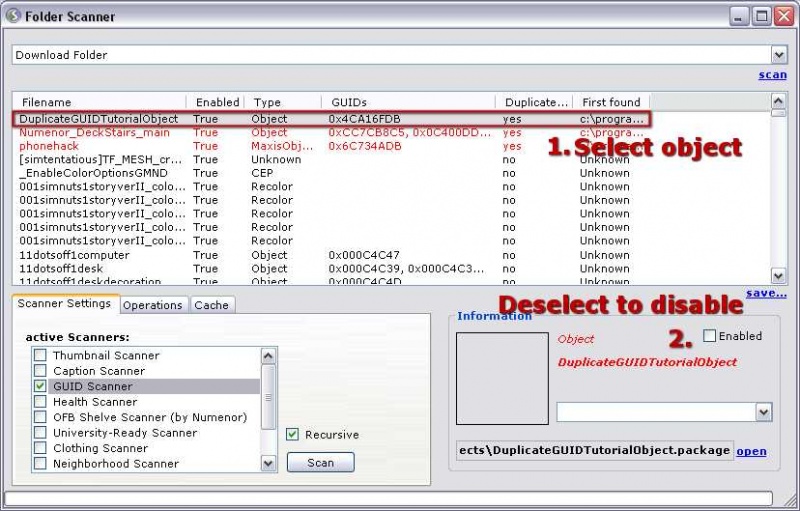Screen dimensions: 800x511
Task: Select the phonehack row
Action: pos(332,146)
